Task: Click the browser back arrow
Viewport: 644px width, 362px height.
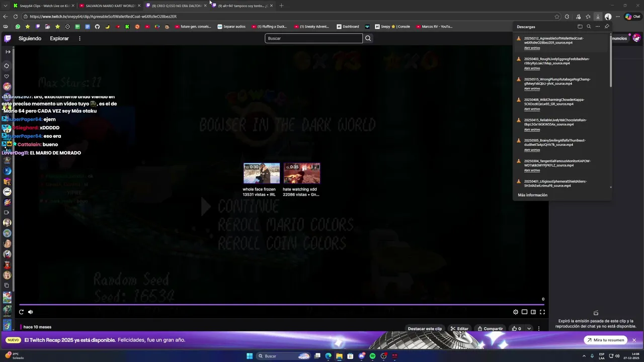Action: coord(6,17)
